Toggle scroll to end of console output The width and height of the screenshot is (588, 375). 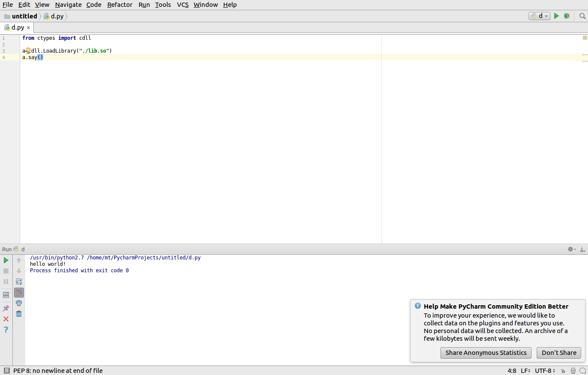coord(19,292)
